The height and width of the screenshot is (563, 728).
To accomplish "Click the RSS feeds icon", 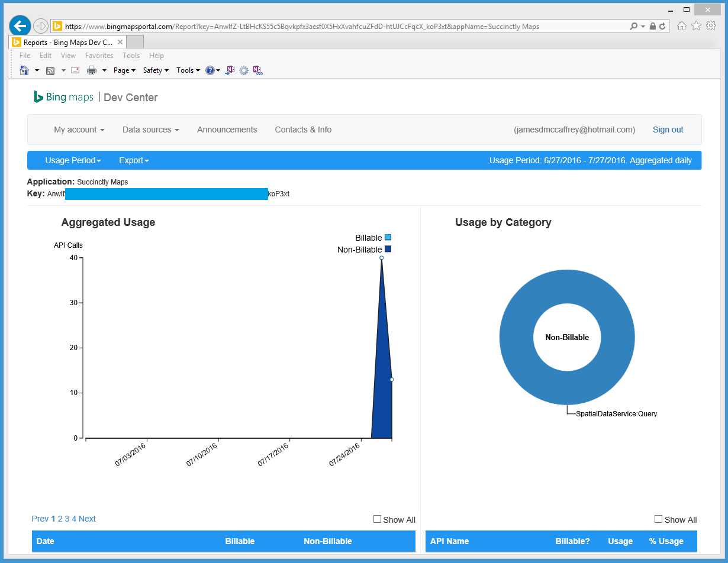I will [x=50, y=70].
